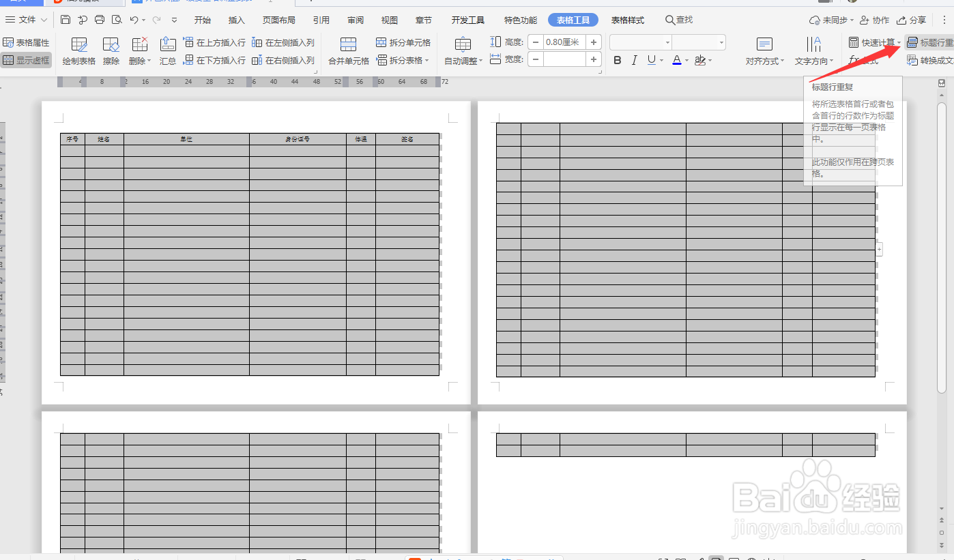Click the Summary (汇总) icon

pyautogui.click(x=168, y=51)
